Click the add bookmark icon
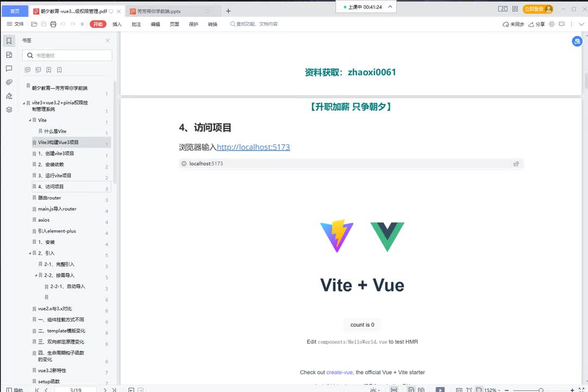The height and width of the screenshot is (392, 588). 49,70
